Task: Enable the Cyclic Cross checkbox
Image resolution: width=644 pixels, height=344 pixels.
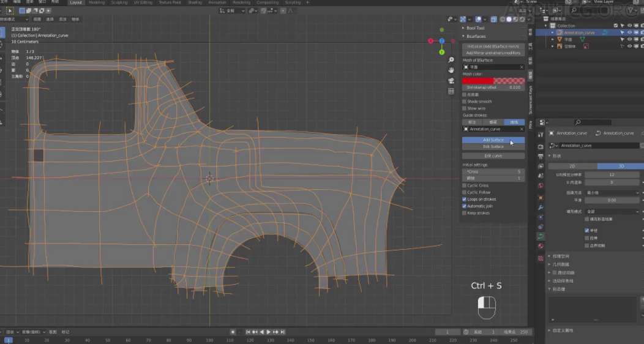Action: pyautogui.click(x=464, y=185)
